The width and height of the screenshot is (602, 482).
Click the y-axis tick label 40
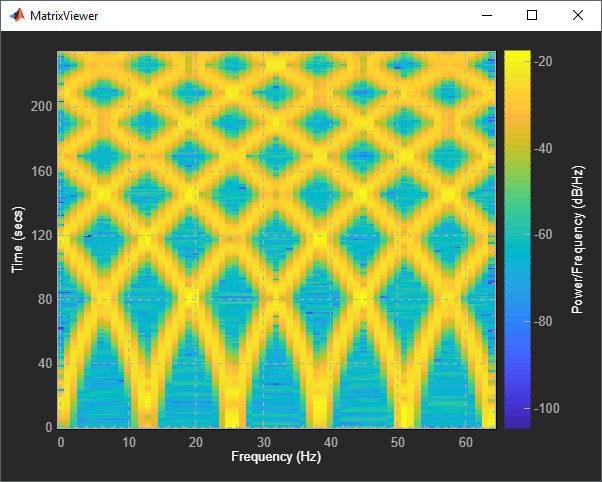tap(45, 363)
